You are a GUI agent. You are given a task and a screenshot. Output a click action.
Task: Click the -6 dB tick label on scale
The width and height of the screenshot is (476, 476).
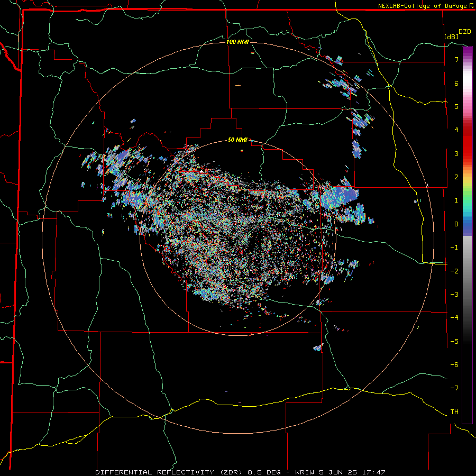(x=454, y=365)
